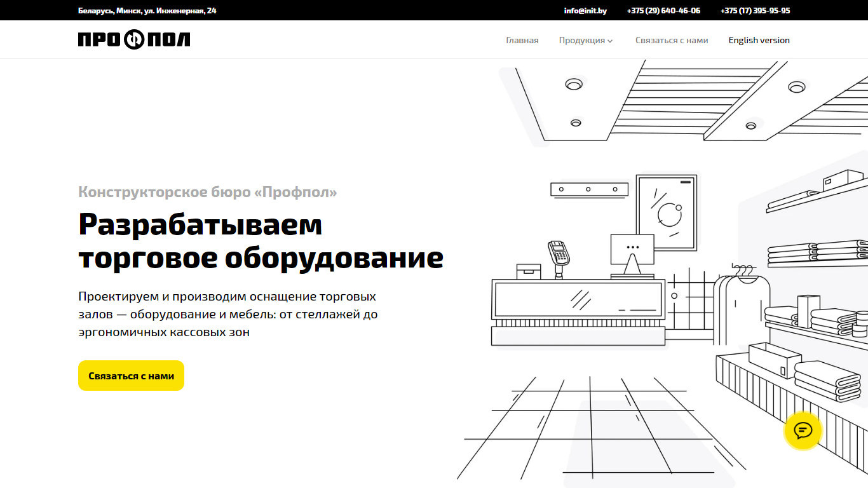
Task: Select the address Беларусь, Минск, ул. Инженерная, 24
Action: click(x=147, y=11)
